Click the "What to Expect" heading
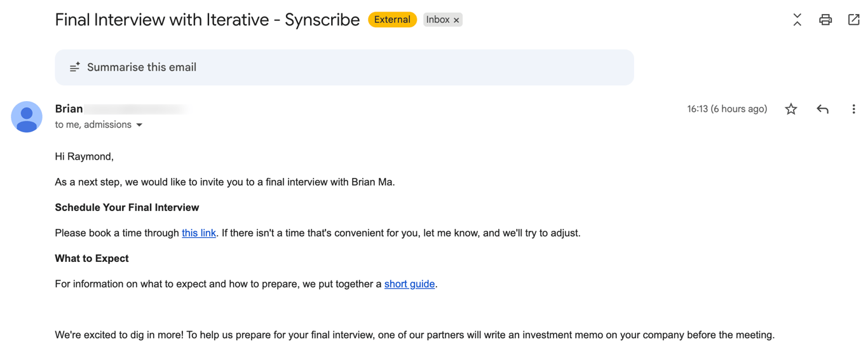Screen dimensions: 868x363 (92, 259)
